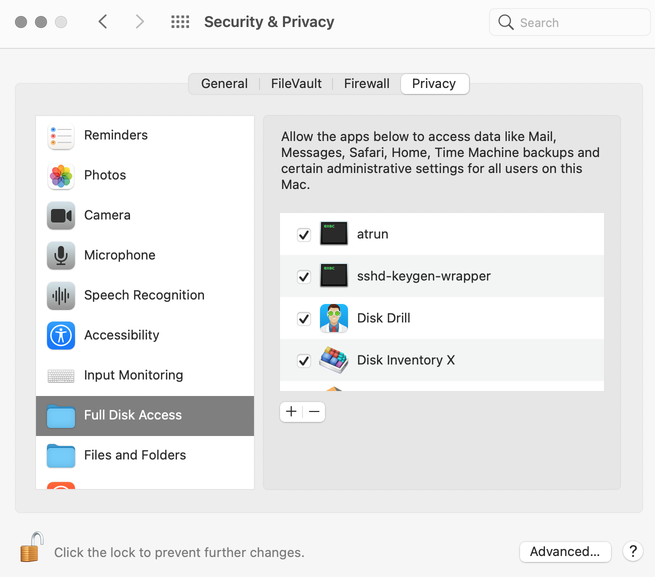Select the sshd-keygen-wrapper name in list

(424, 276)
